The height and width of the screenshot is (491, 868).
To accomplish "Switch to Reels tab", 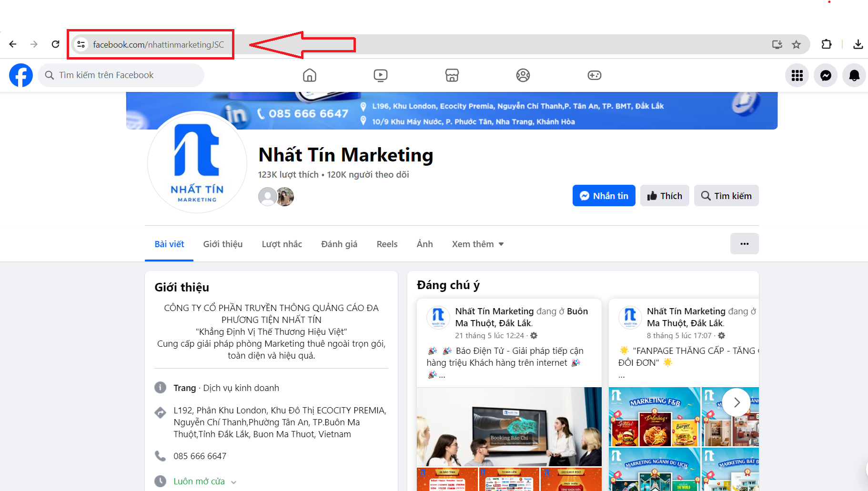I will point(387,244).
